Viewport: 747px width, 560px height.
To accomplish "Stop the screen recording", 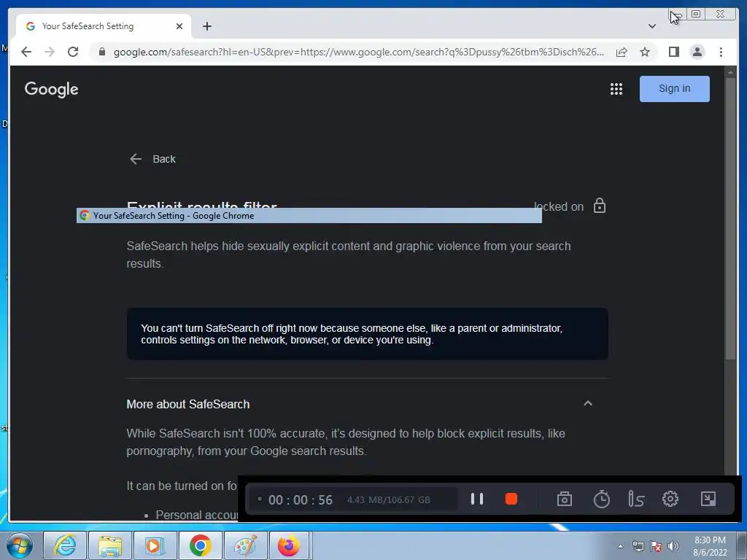I will point(511,499).
